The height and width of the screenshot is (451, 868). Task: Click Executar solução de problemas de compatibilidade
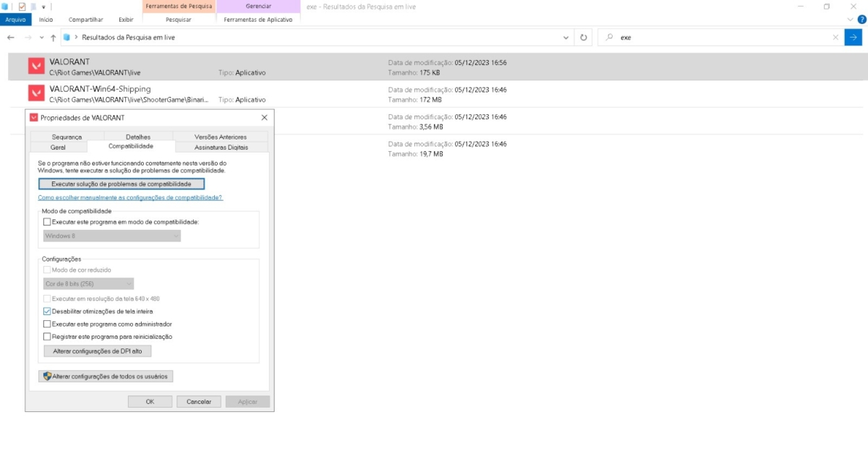click(121, 184)
